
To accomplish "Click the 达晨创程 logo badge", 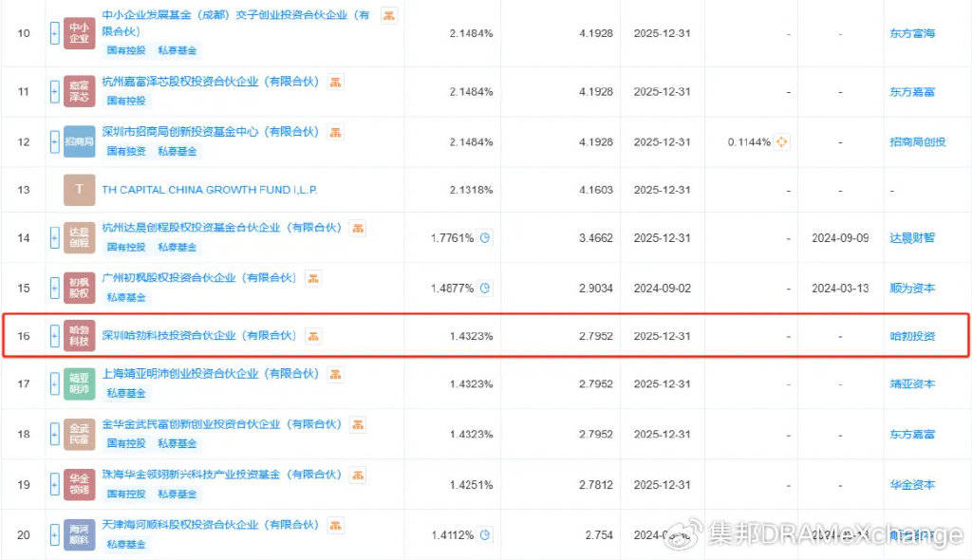I will click(x=80, y=237).
